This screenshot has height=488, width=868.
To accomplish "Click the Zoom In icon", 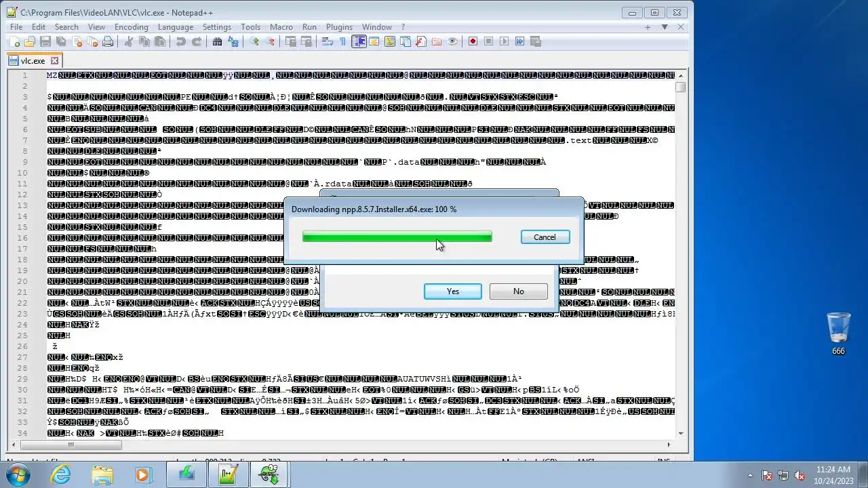I will point(254,41).
